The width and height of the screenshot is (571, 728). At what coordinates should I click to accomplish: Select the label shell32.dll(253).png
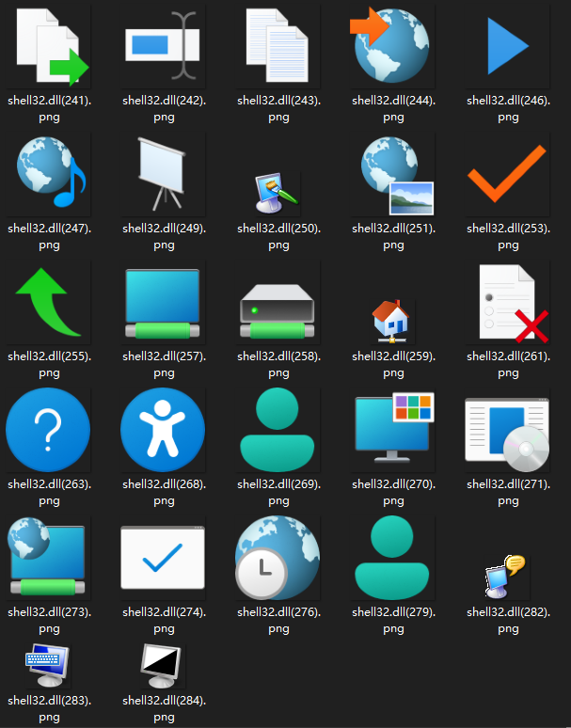tap(508, 237)
